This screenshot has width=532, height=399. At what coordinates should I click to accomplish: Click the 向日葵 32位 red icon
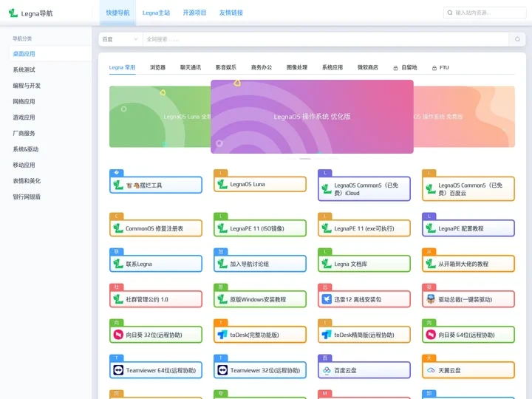coord(118,335)
